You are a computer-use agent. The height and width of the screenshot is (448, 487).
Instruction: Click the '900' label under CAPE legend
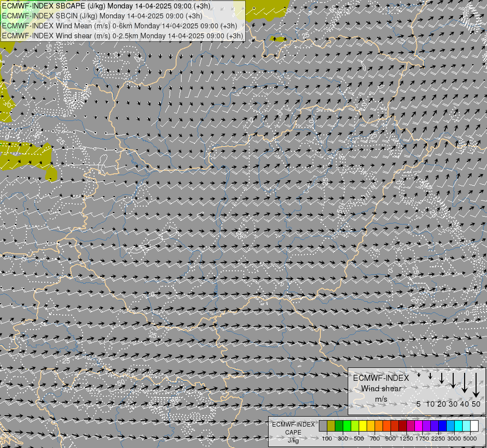(x=390, y=439)
